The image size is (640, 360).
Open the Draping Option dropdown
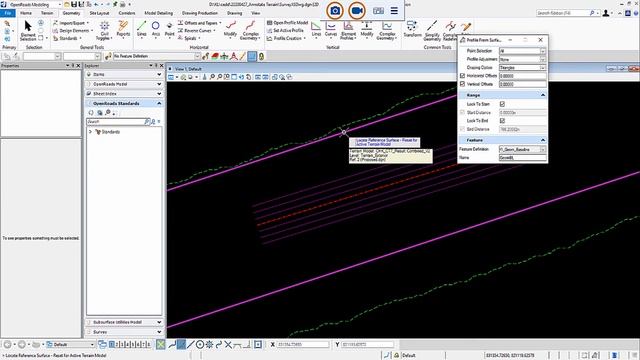pyautogui.click(x=543, y=67)
